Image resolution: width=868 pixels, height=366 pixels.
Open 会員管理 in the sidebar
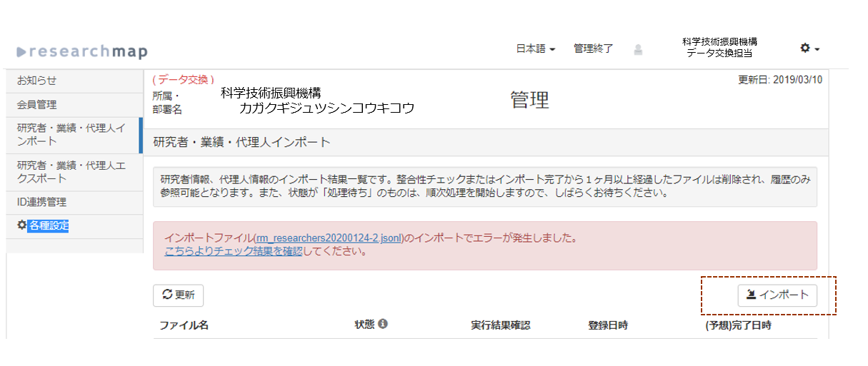tap(37, 105)
